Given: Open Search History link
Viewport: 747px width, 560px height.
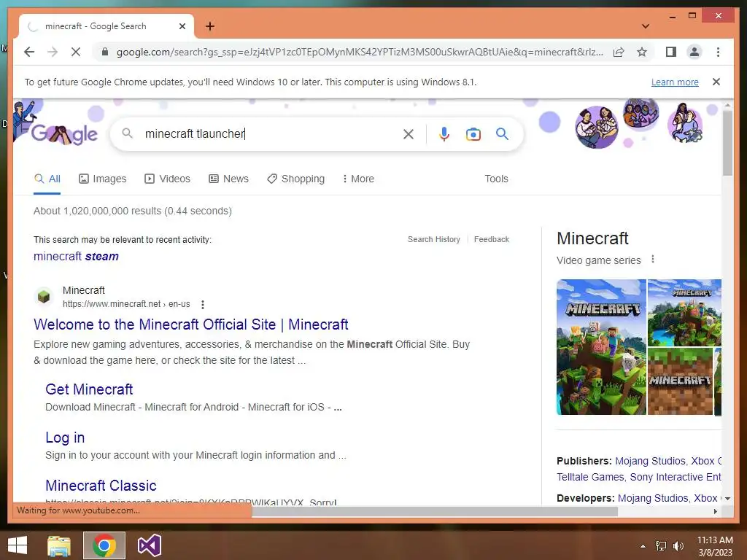Looking at the screenshot, I should click(433, 239).
